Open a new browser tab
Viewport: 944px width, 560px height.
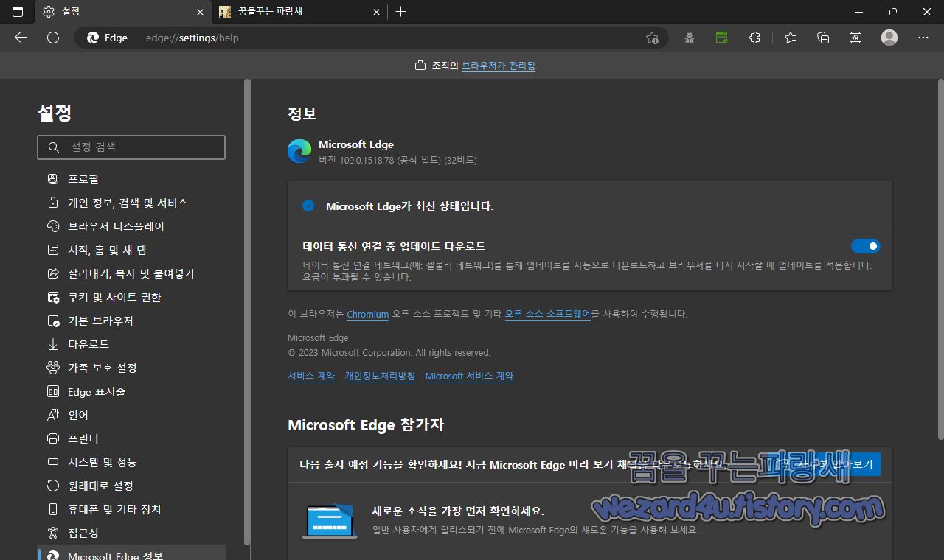[399, 11]
